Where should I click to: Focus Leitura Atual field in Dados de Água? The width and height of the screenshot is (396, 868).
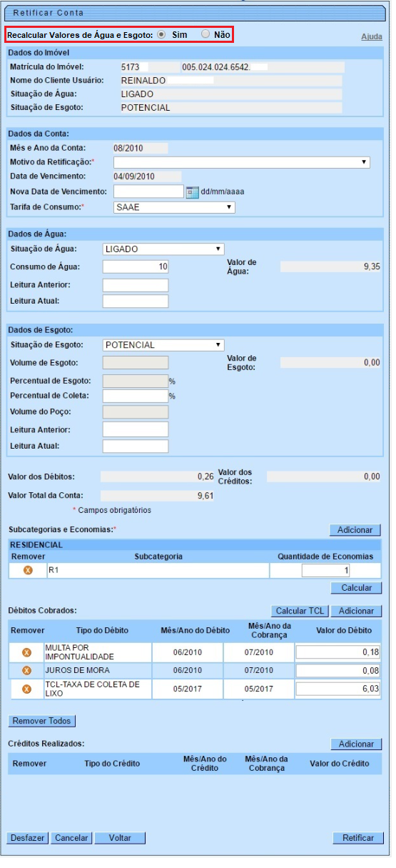pos(136,301)
